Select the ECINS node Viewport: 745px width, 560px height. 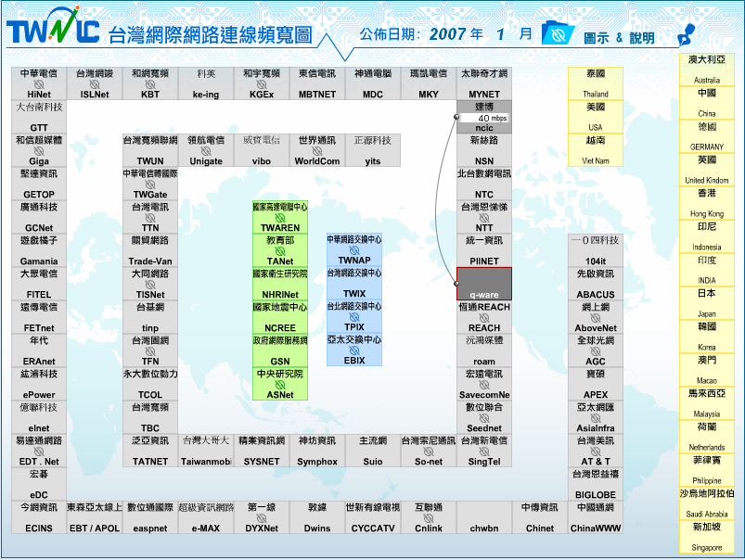(x=39, y=517)
